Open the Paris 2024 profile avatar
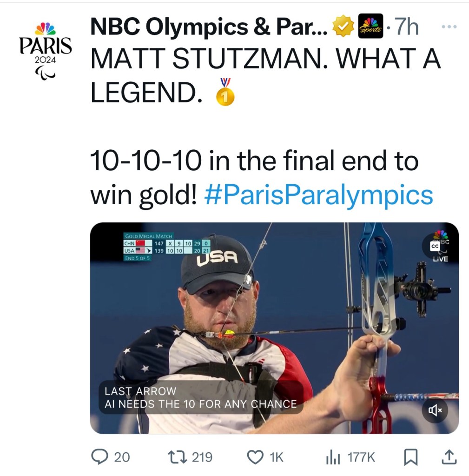The width and height of the screenshot is (469, 476). point(46,49)
